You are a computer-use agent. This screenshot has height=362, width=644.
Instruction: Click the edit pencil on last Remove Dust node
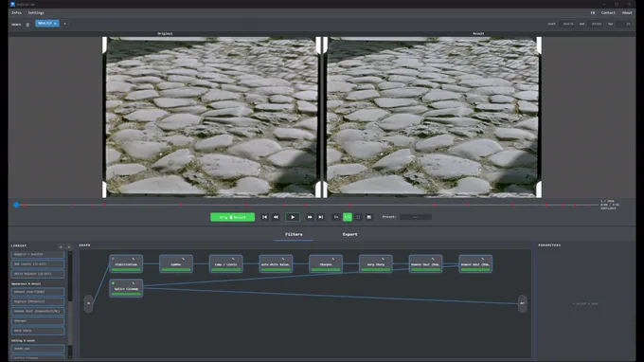(x=483, y=259)
